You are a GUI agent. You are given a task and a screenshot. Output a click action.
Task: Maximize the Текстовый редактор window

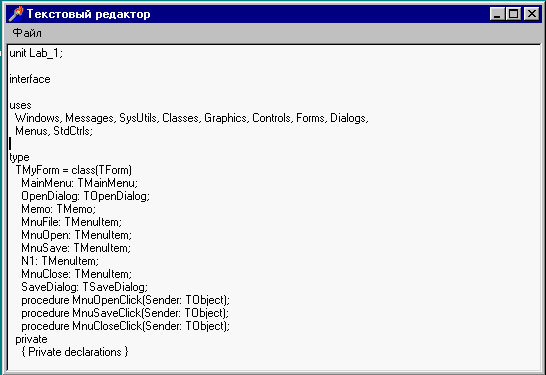pos(513,14)
